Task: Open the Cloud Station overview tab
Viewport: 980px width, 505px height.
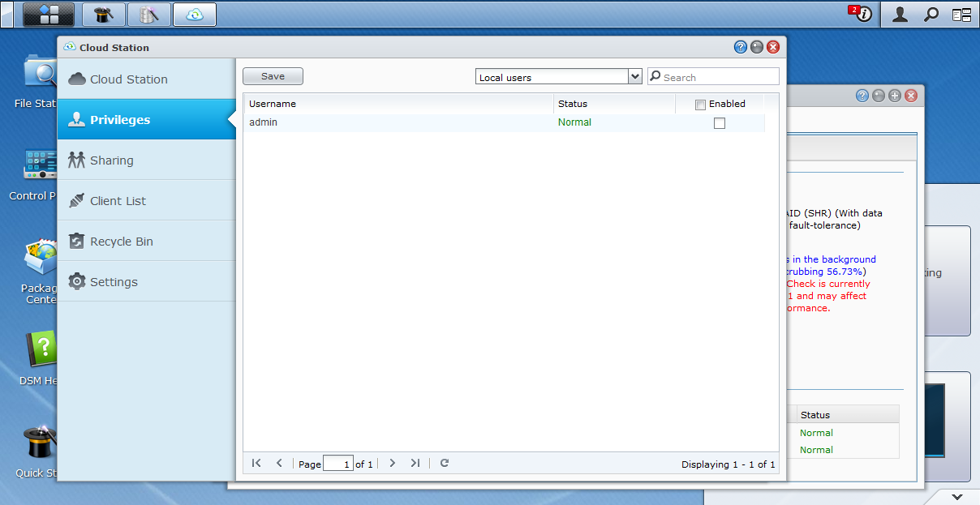Action: coord(147,79)
